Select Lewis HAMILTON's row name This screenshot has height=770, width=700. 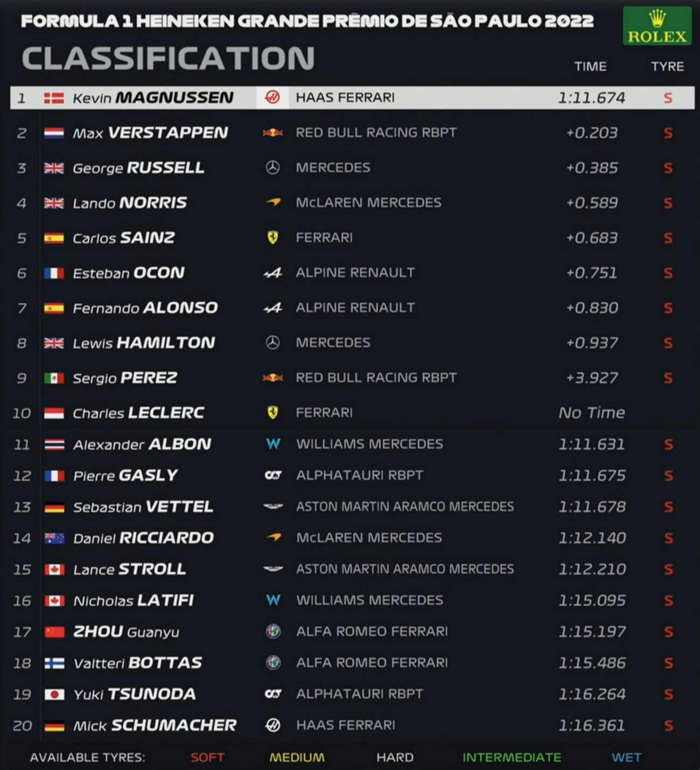tap(144, 343)
